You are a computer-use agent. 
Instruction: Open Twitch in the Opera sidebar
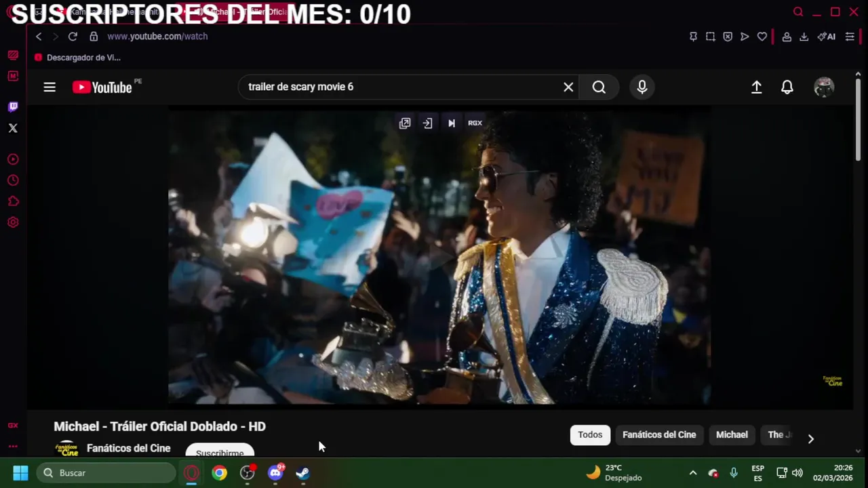(13, 106)
